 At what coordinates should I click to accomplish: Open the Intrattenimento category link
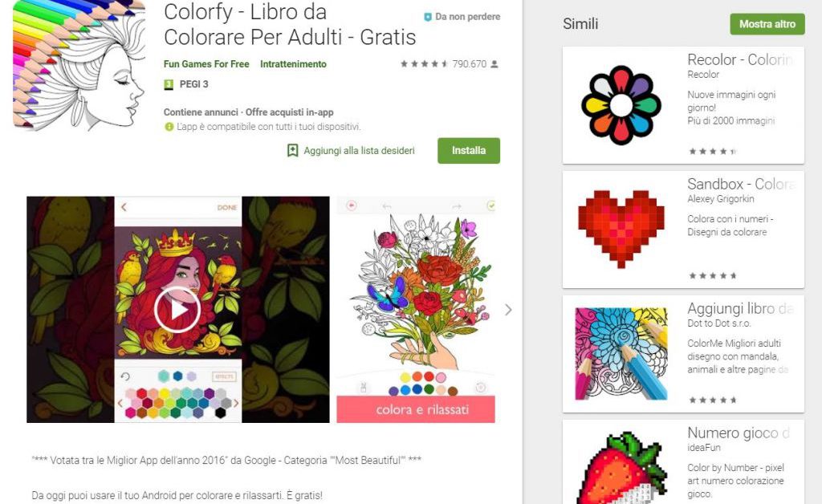pos(293,64)
